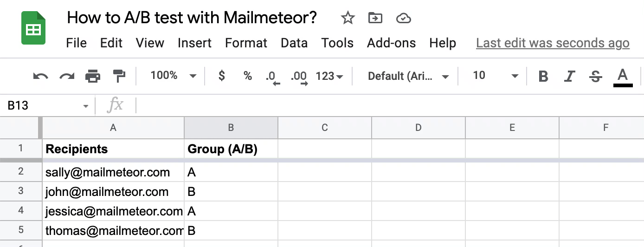Open the font size 10 dropdown
Viewport: 644px width, 247px height.
point(495,76)
